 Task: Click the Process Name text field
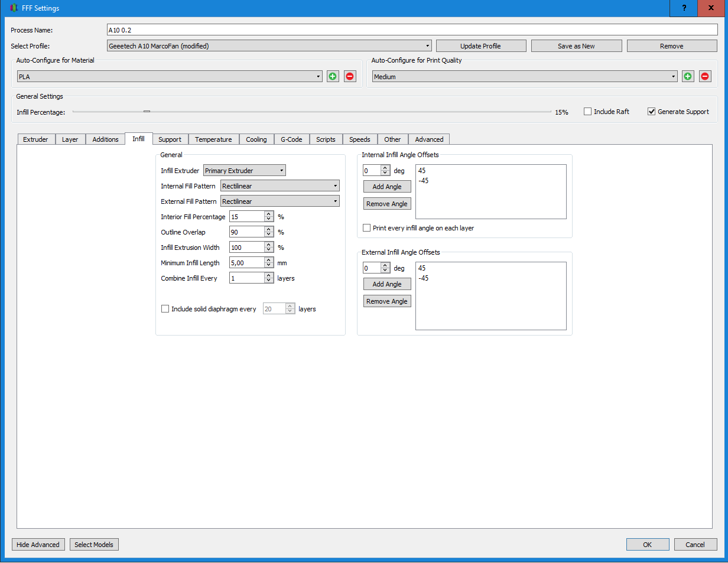point(412,30)
